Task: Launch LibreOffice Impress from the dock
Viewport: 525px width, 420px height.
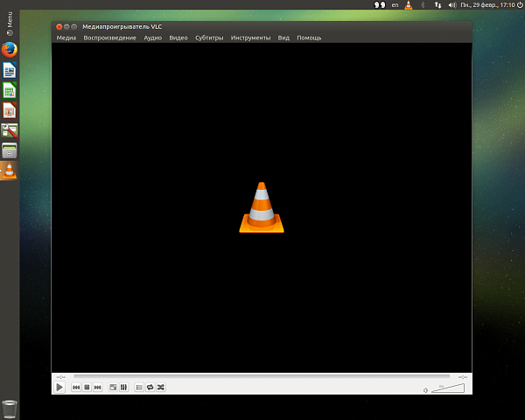Action: (x=10, y=110)
